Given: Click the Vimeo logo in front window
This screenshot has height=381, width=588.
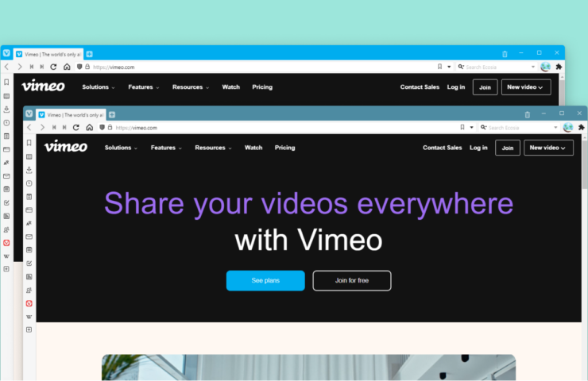Looking at the screenshot, I should 66,146.
